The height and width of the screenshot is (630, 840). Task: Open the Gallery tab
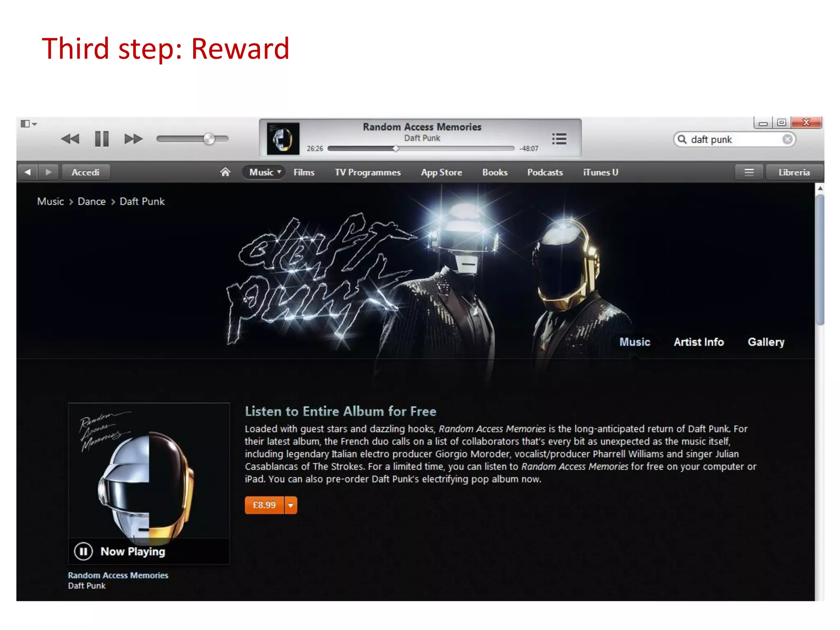click(766, 342)
